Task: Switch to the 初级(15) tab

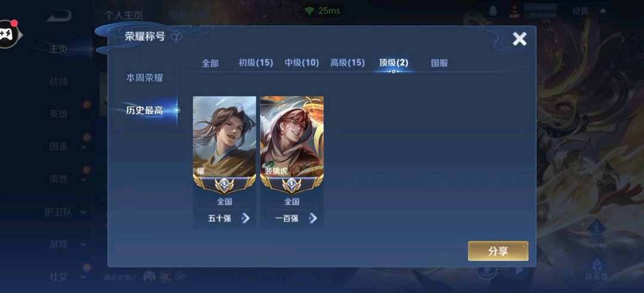Action: click(255, 63)
